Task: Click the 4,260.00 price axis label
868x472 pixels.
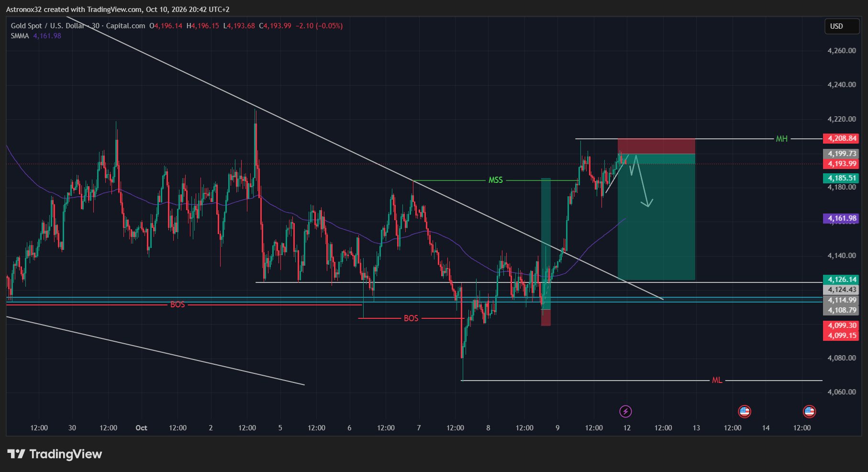Action: tap(842, 51)
